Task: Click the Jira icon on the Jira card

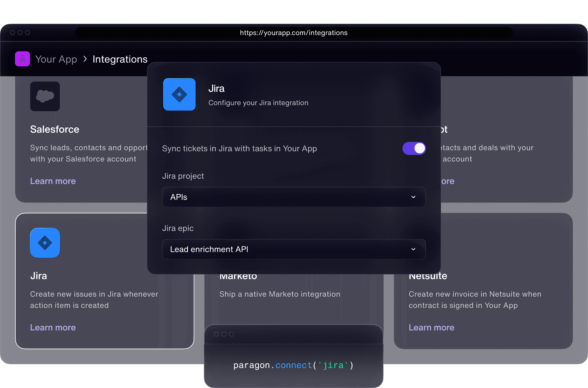Action: (45, 243)
